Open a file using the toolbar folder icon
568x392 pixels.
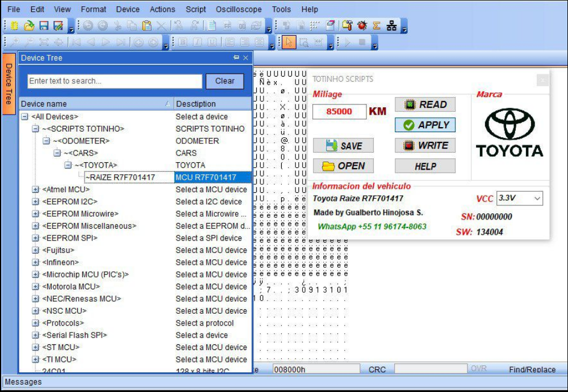(30, 25)
